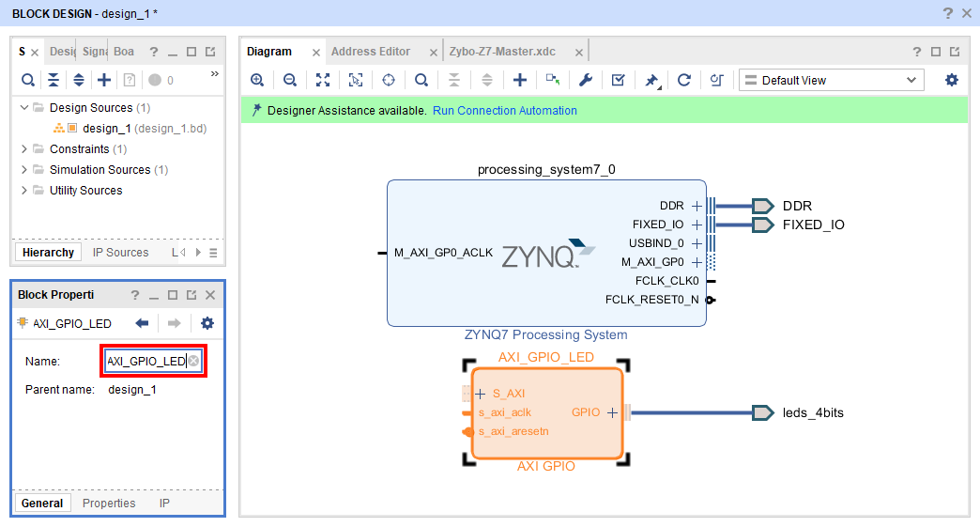
Task: Select the AXI_GPIO_LED block in diagram
Action: (x=547, y=413)
